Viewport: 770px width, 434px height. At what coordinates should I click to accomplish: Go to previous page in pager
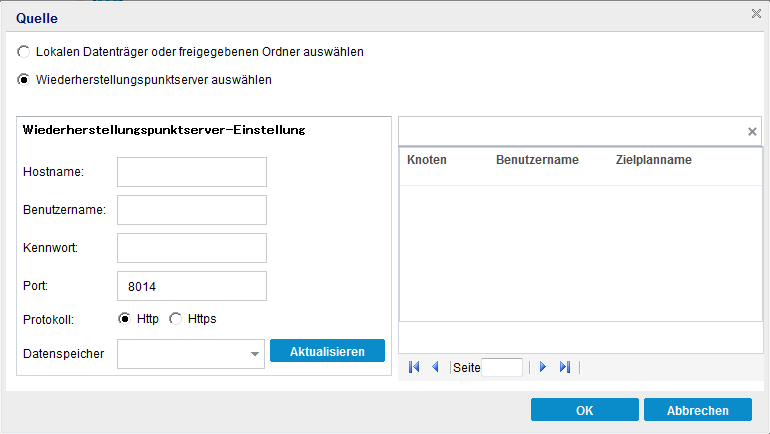click(x=435, y=367)
